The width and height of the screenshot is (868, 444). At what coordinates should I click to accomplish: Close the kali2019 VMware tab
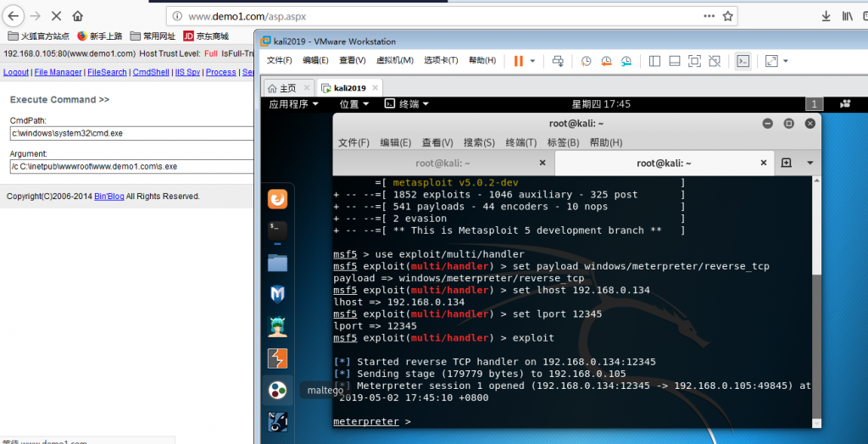click(376, 87)
